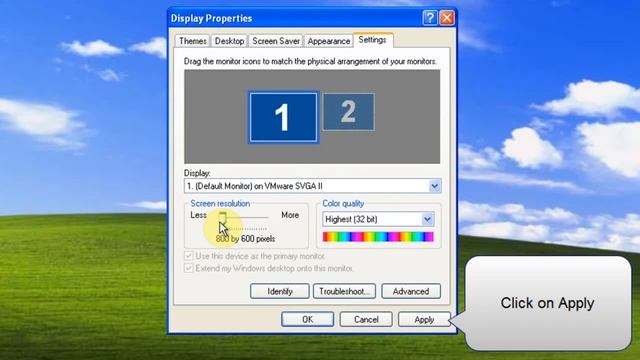Click the Identify button
The height and width of the screenshot is (360, 640).
[280, 291]
